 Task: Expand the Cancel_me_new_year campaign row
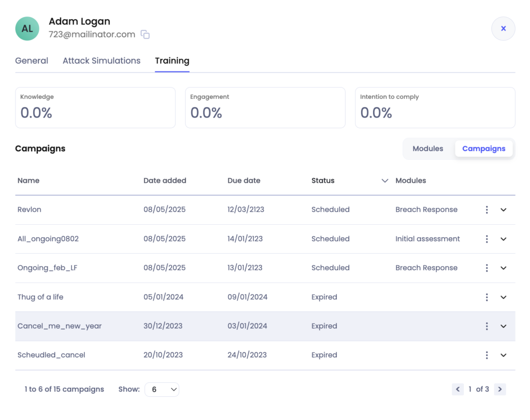coord(504,326)
